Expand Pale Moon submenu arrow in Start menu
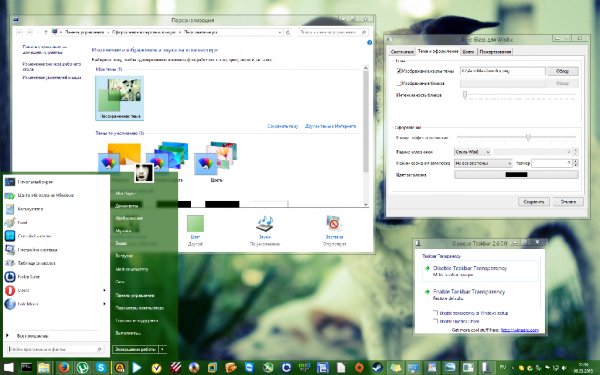The height and width of the screenshot is (375, 600). (104, 304)
